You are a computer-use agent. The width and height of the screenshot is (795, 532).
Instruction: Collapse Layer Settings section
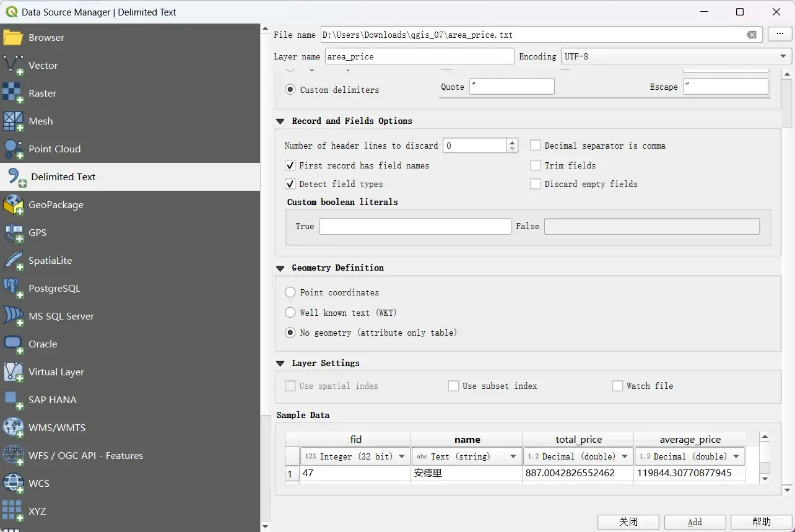pos(280,364)
